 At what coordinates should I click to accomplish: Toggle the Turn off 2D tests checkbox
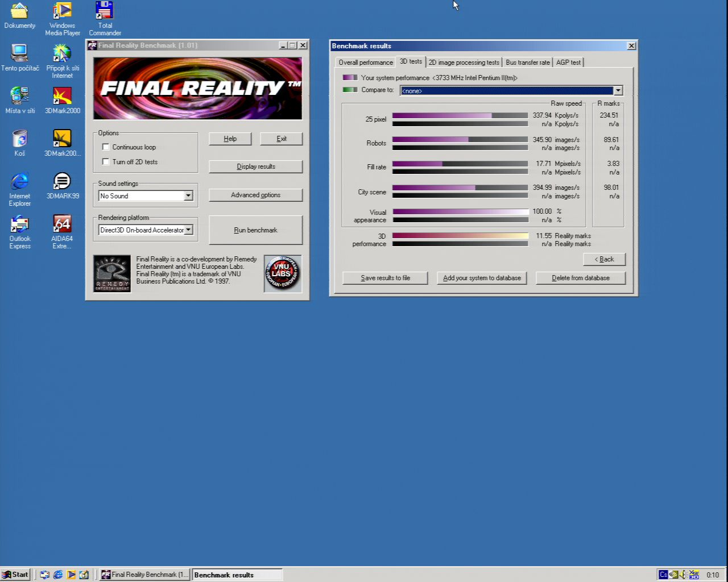point(105,161)
